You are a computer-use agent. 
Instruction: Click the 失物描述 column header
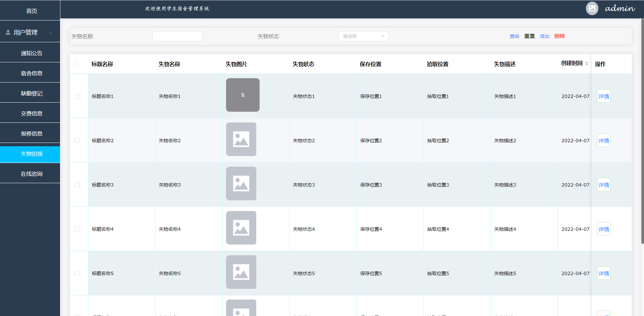tap(505, 64)
